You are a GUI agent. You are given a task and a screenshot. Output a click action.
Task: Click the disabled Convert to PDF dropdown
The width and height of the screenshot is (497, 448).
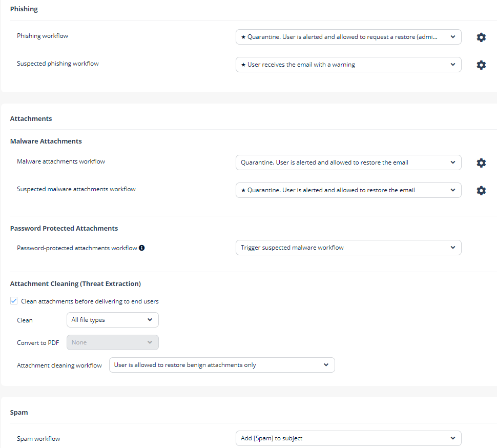(113, 342)
